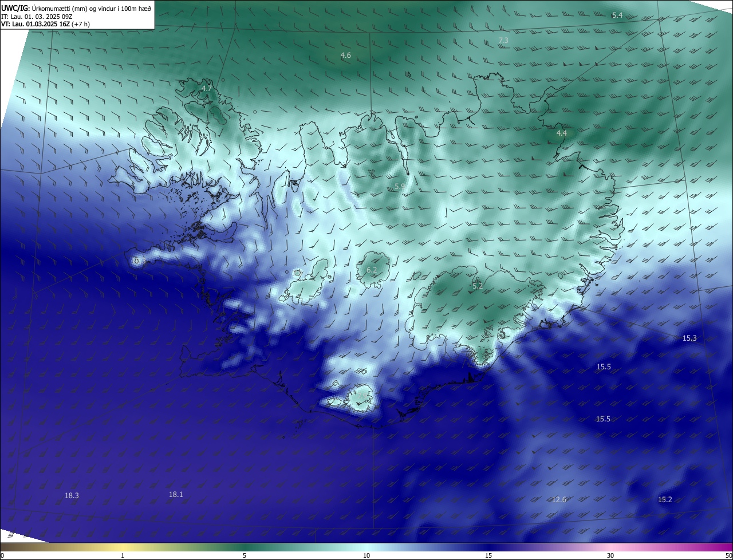Click the 5.4 value label on the map
The width and height of the screenshot is (733, 560).
(x=617, y=15)
